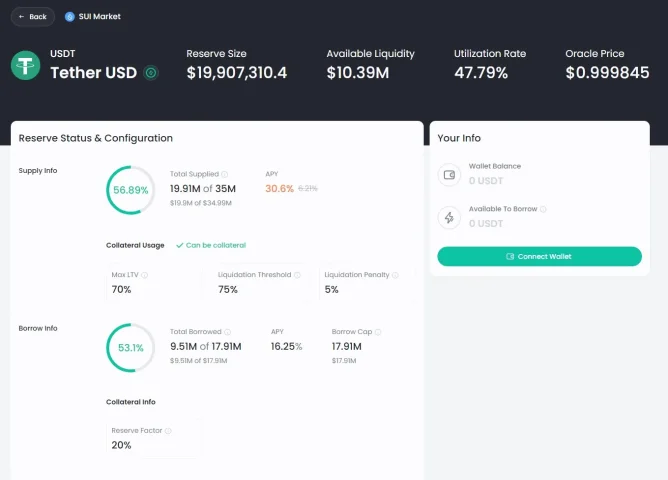Click the 9.51M of 17.91M borrowed text

point(206,346)
